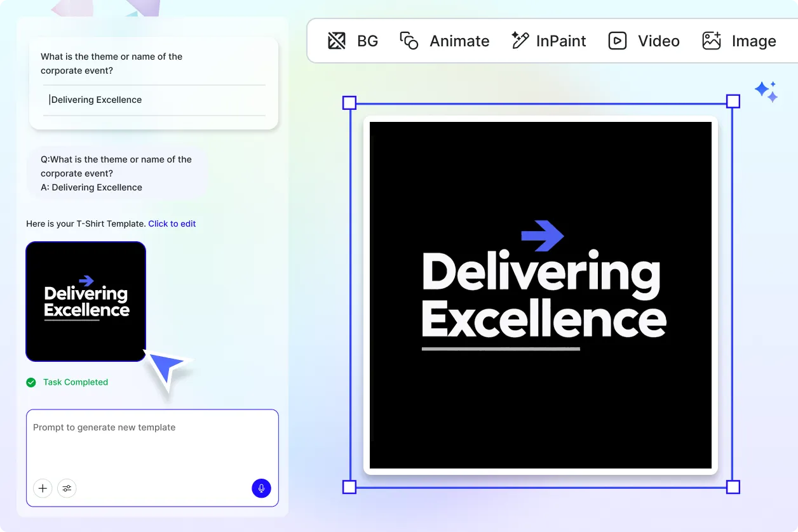The height and width of the screenshot is (532, 798).
Task: Select the Animate tool in toolbar
Action: coord(445,41)
